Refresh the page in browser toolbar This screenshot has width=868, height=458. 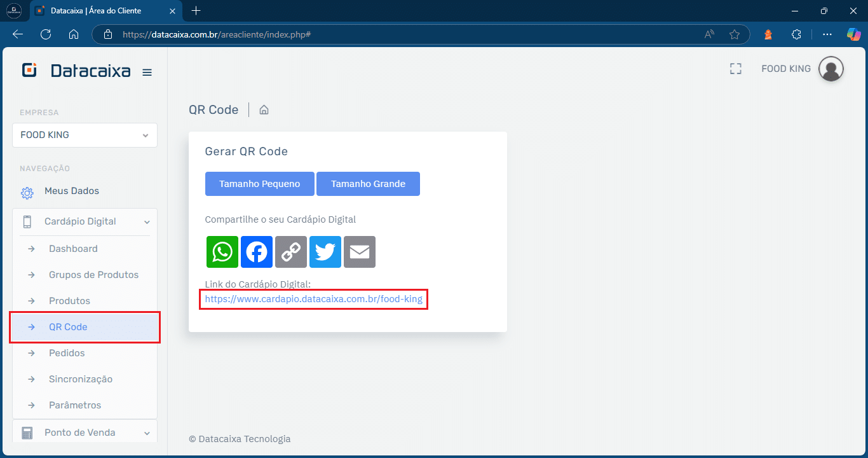pos(46,34)
